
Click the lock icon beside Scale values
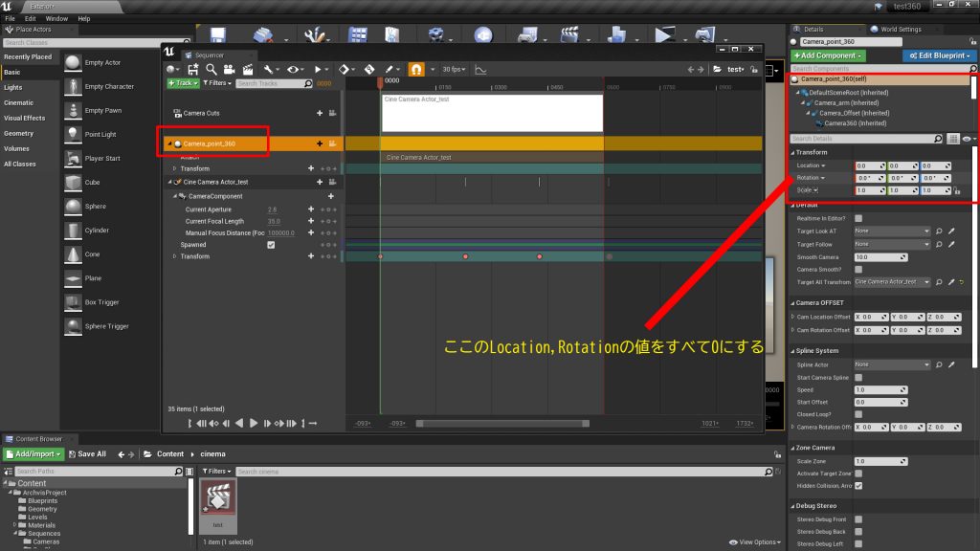[957, 190]
